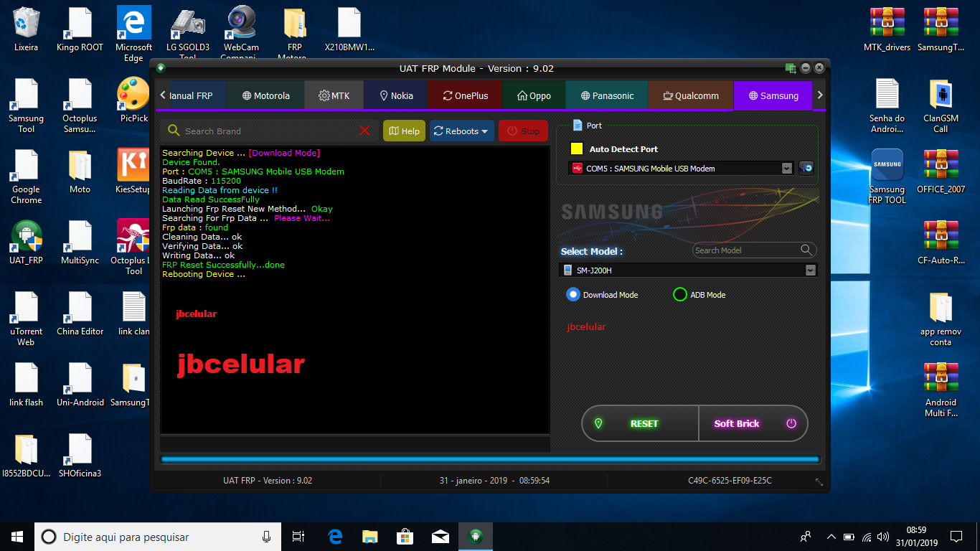Open the Samsung Tool desktop shortcut
The height and width of the screenshot is (551, 980).
coord(27,105)
